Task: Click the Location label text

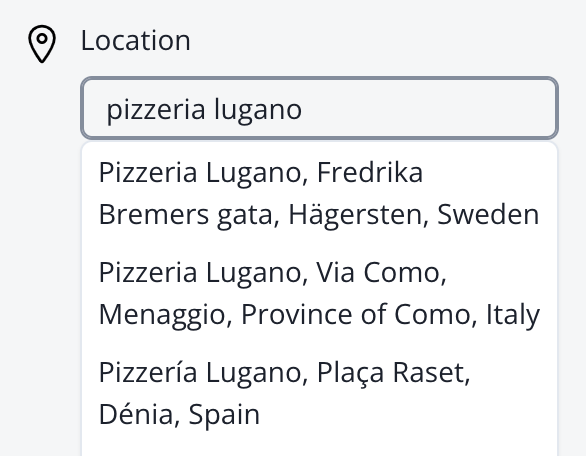Action: [136, 40]
